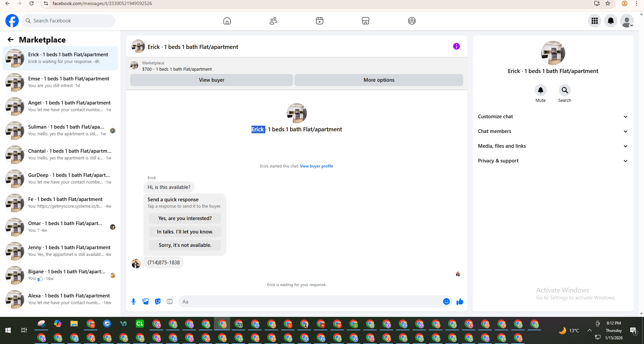Open Emse's apartment conversation
This screenshot has height=344, width=644.
pos(60,82)
